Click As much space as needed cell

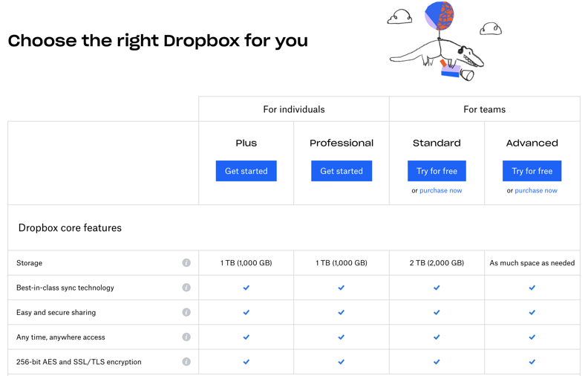tap(532, 263)
